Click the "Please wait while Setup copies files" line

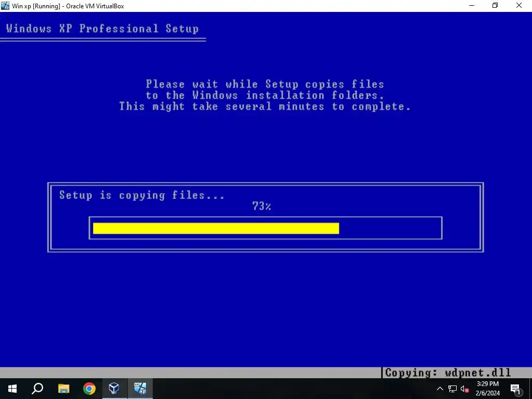click(x=265, y=84)
